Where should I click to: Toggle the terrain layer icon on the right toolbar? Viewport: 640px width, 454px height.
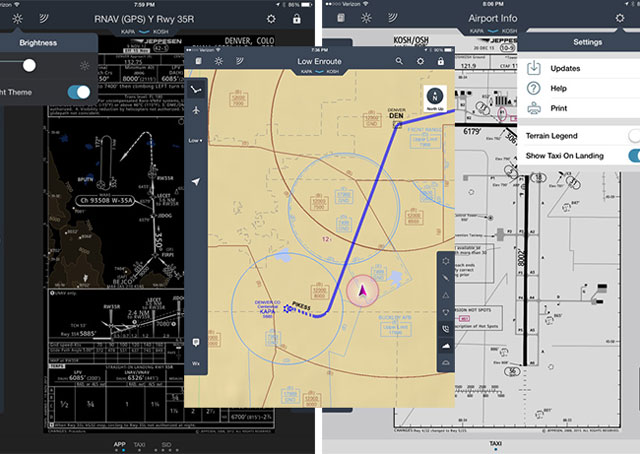coord(446,346)
